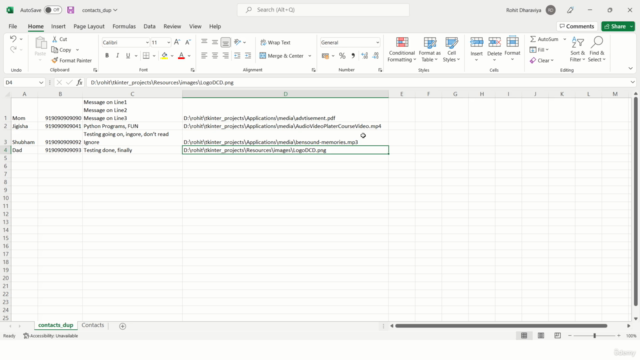
Task: Collapse the ribbon with the chevron
Action: 631,69
